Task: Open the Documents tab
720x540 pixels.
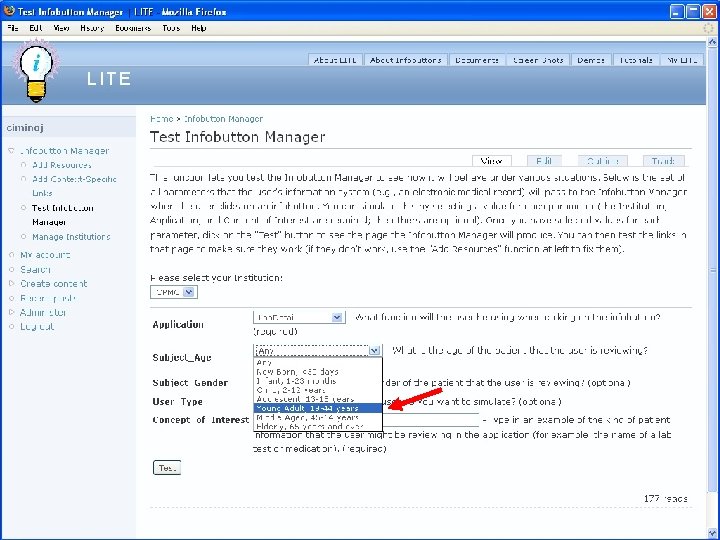Action: coord(477,60)
